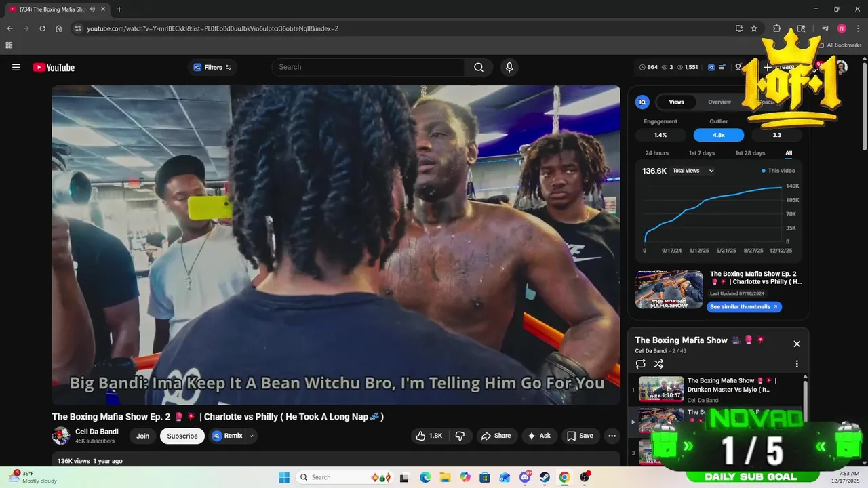This screenshot has height=488, width=868.
Task: Click the views stat 1,551 in header
Action: point(688,67)
